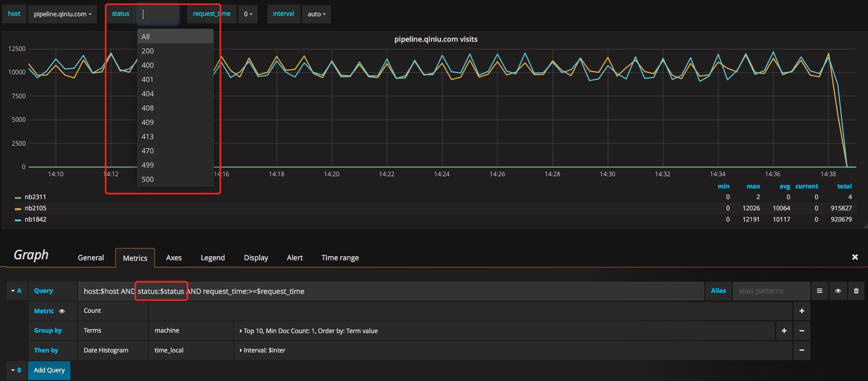Viewport: 868px width, 381px height.
Task: Click nb1842 legend color swatch
Action: [18, 220]
